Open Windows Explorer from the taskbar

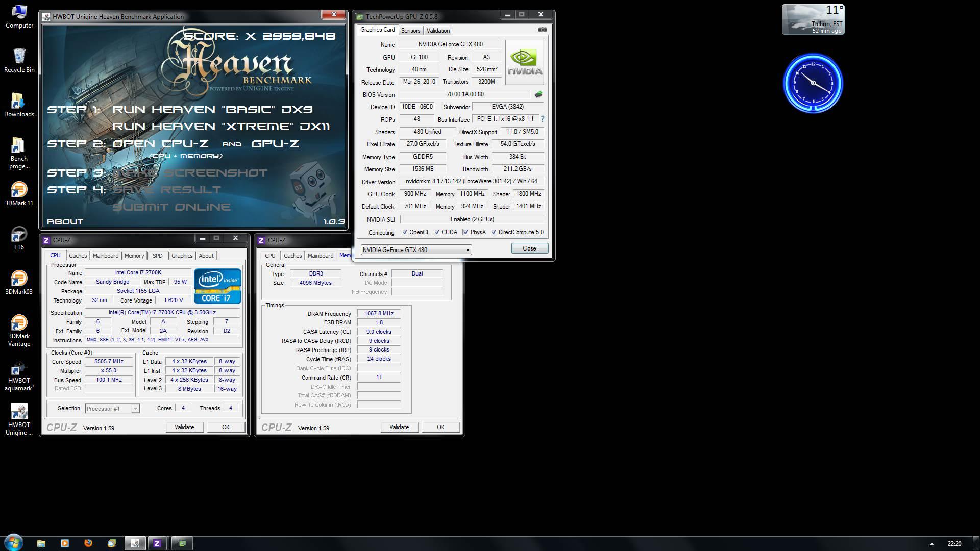click(x=41, y=543)
